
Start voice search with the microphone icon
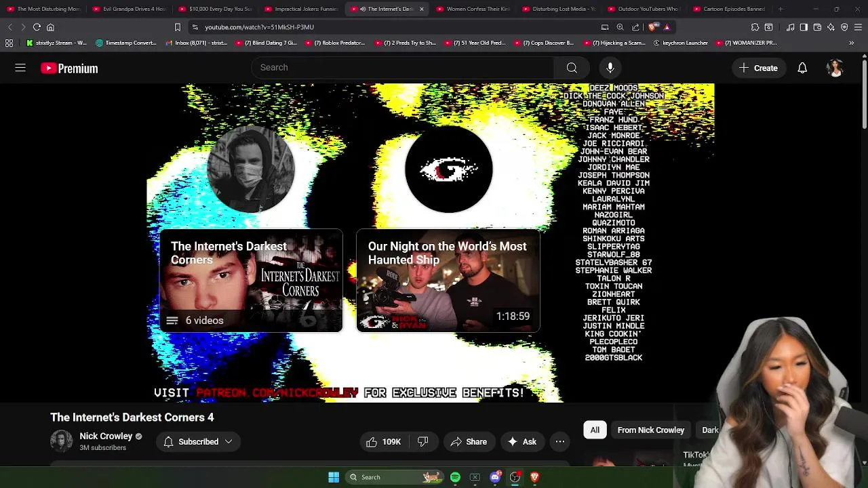click(610, 67)
